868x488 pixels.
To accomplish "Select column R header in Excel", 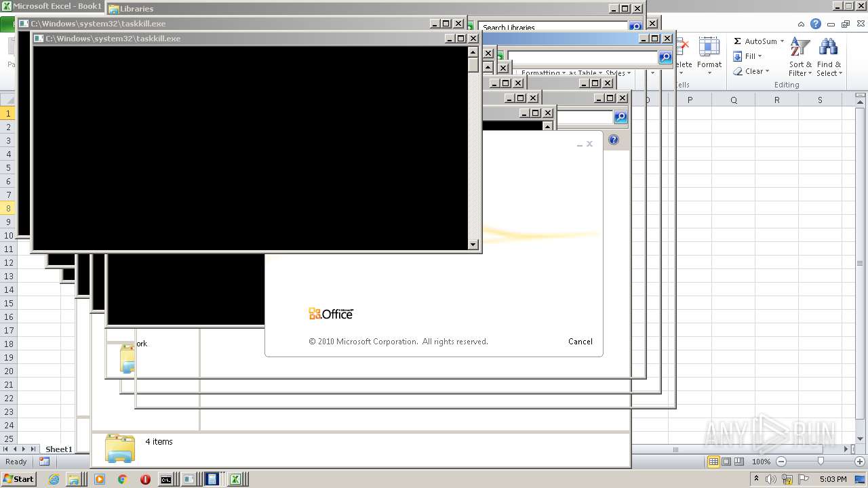I will pyautogui.click(x=777, y=100).
